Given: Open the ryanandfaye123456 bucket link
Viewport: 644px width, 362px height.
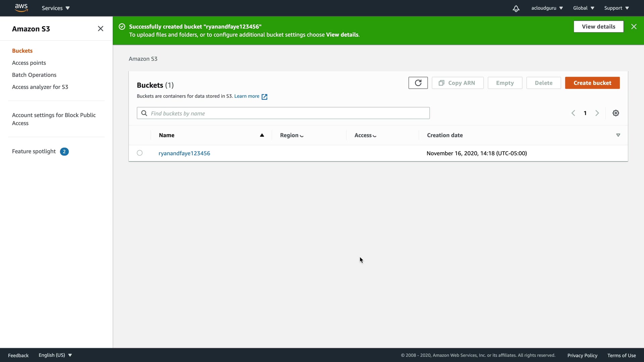Looking at the screenshot, I should coord(184,153).
